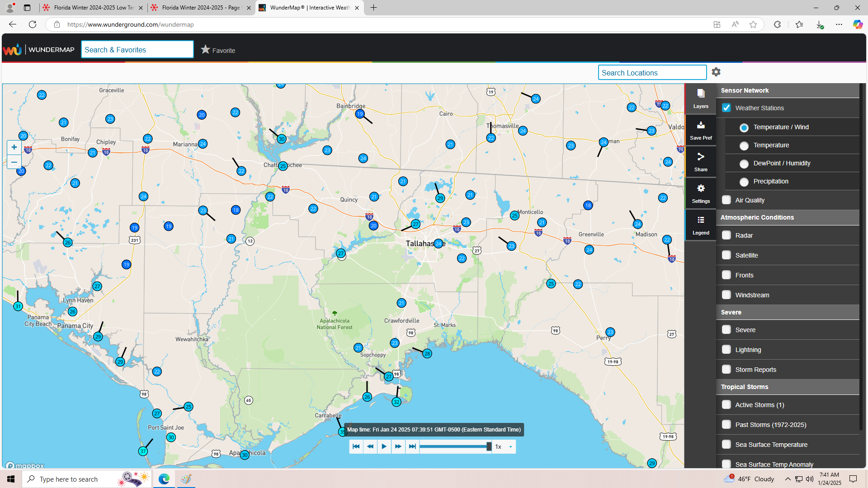Image resolution: width=868 pixels, height=488 pixels.
Task: Click the Weather Underground logo
Action: click(12, 49)
